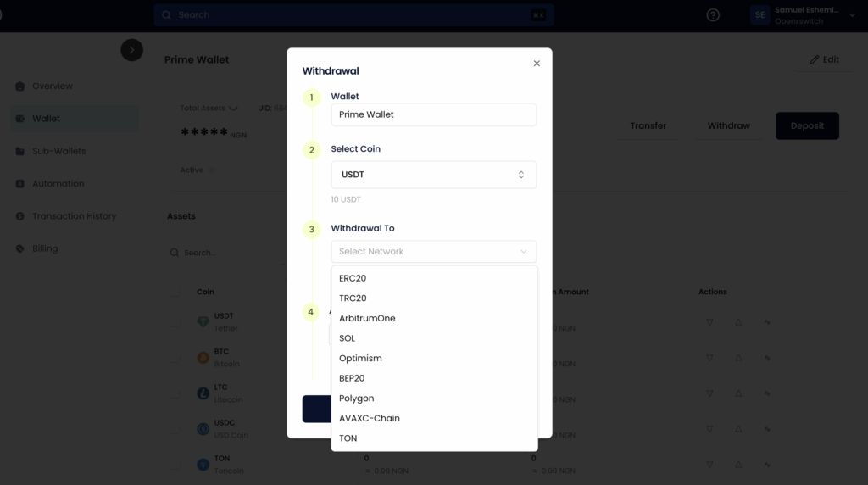The height and width of the screenshot is (485, 868).
Task: Click the help question mark icon
Action: [x=713, y=15]
